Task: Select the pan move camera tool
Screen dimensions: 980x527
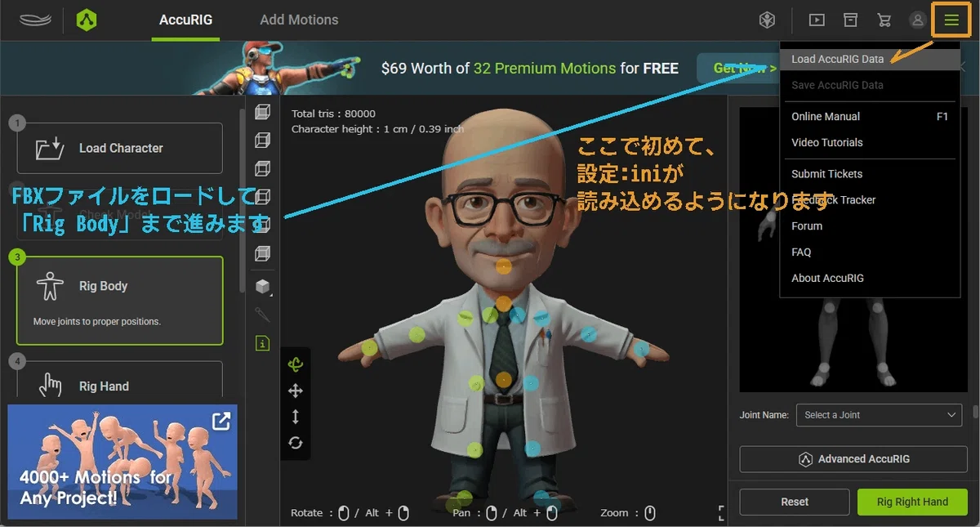Action: (x=296, y=391)
